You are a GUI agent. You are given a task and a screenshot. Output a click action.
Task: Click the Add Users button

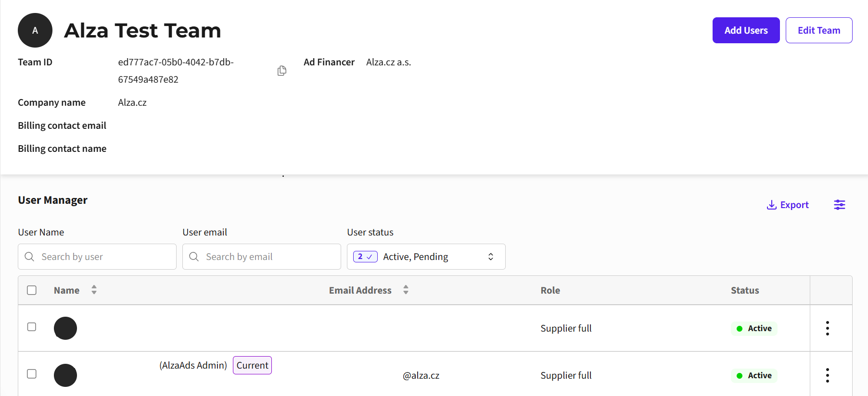(746, 30)
